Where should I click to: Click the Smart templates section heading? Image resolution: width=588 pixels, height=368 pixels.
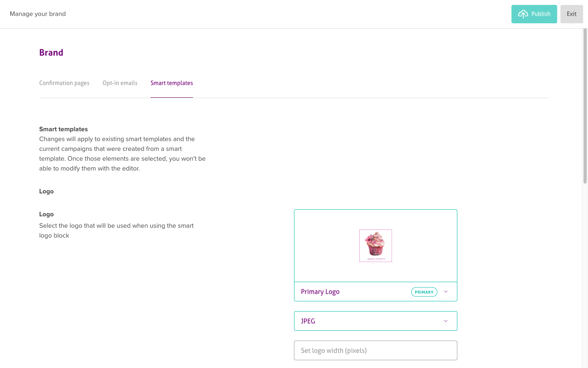63,129
